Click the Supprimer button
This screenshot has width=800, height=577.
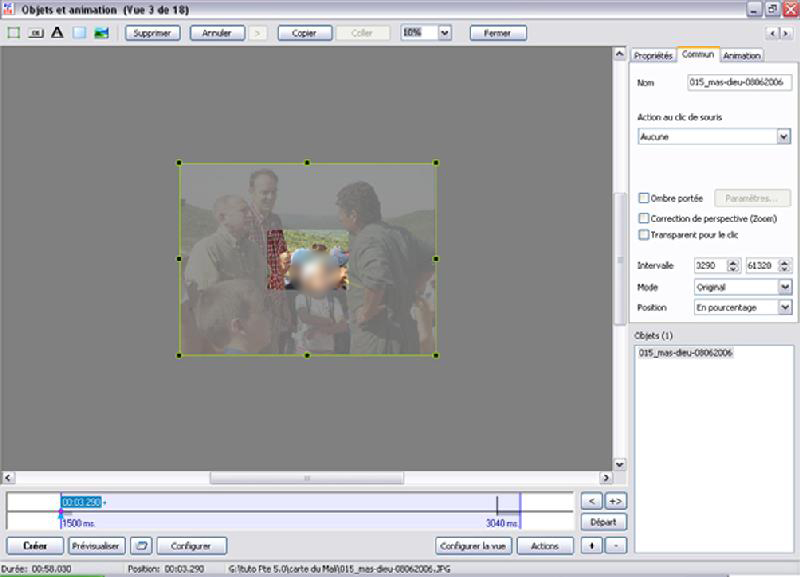coord(153,33)
